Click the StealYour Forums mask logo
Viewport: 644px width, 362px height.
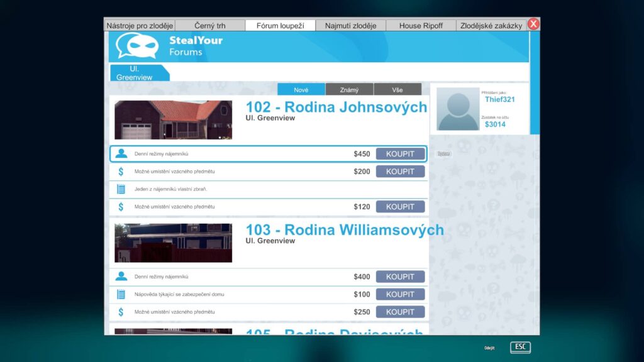(x=137, y=46)
